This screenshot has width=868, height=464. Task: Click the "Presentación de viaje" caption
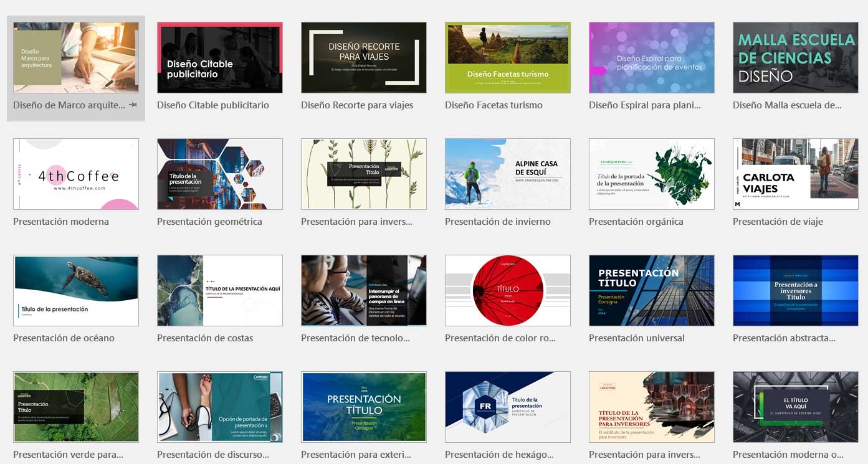[x=778, y=222]
